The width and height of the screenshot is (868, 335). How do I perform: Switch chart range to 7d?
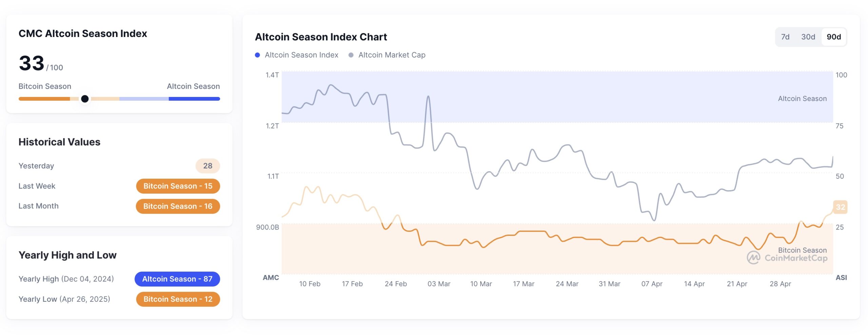(785, 37)
